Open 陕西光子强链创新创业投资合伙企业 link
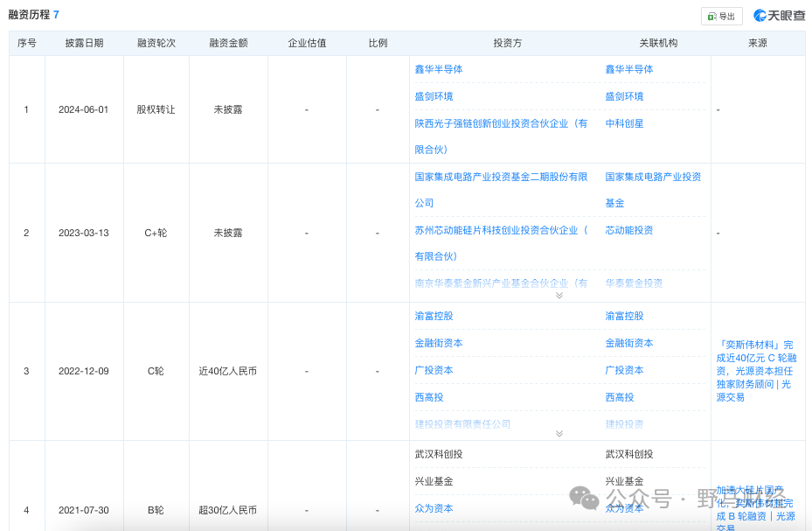The image size is (812, 531). [x=501, y=136]
